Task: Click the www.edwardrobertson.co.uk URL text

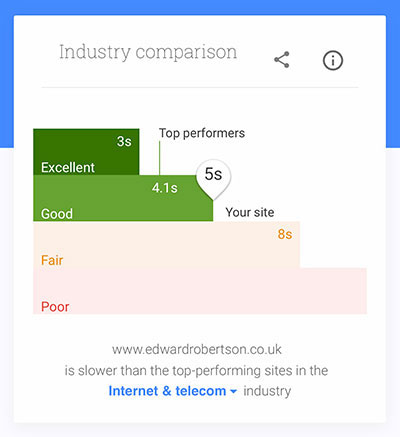Action: 197,349
